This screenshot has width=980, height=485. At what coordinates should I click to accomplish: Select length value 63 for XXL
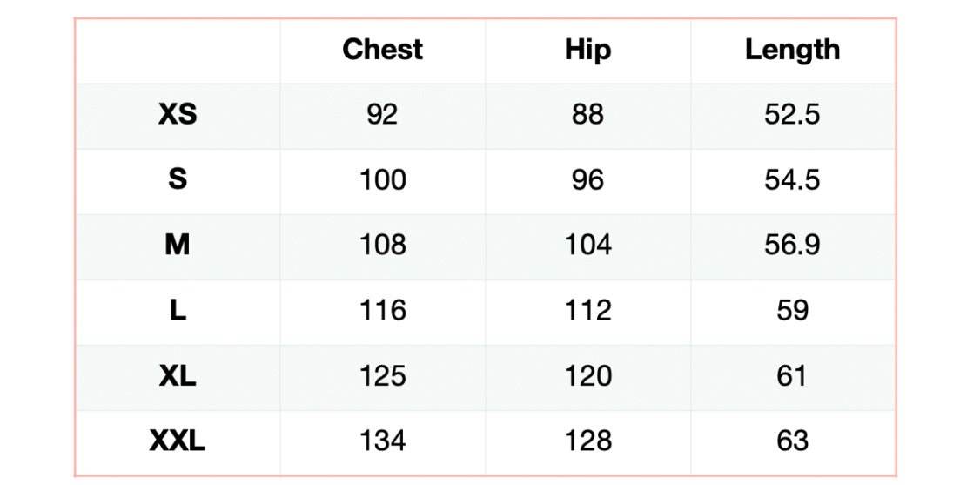tap(792, 441)
